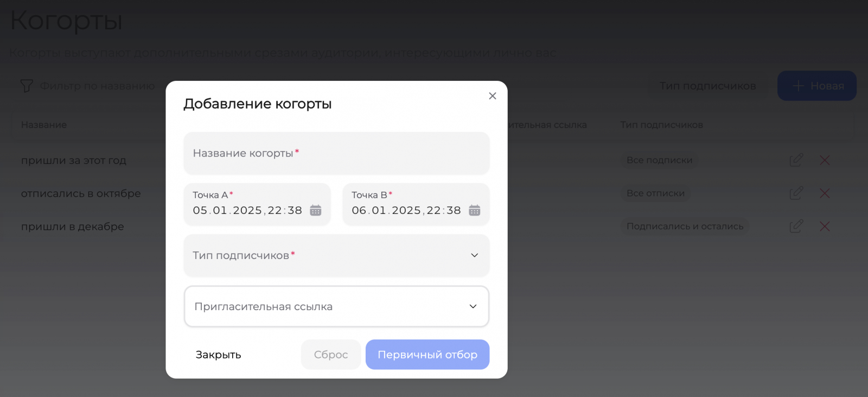Click the Название когорты input field
The height and width of the screenshot is (397, 868).
[x=336, y=153]
